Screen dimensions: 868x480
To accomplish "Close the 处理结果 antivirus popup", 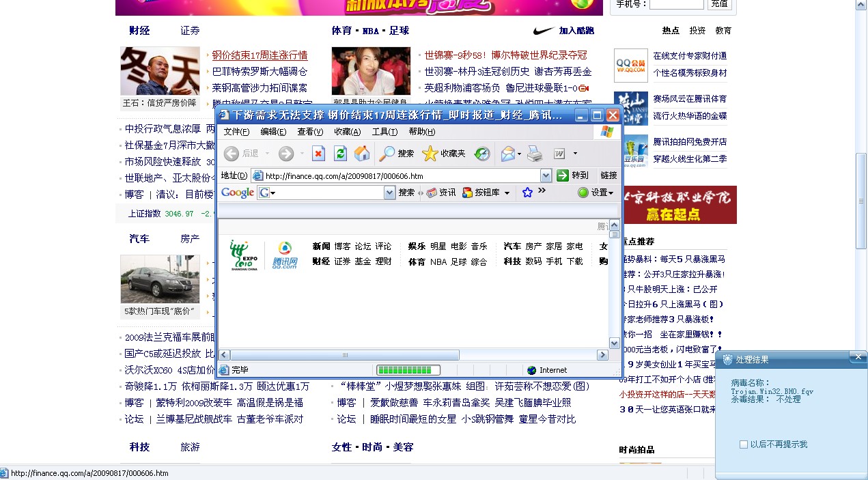I will point(858,356).
